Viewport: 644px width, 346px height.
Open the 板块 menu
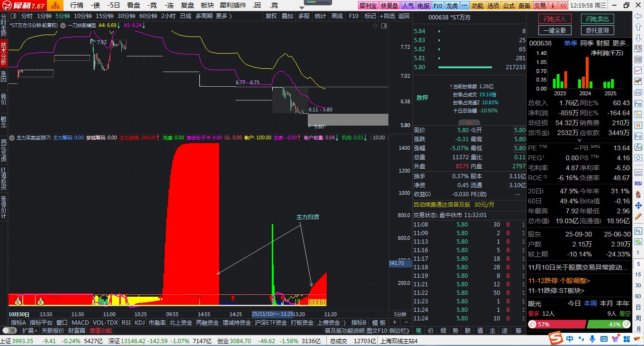click(207, 6)
